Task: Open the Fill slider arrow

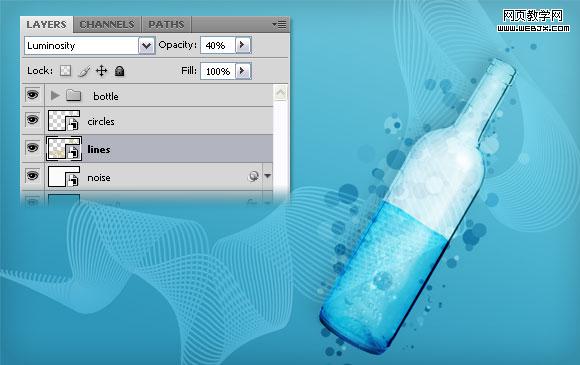Action: 243,71
